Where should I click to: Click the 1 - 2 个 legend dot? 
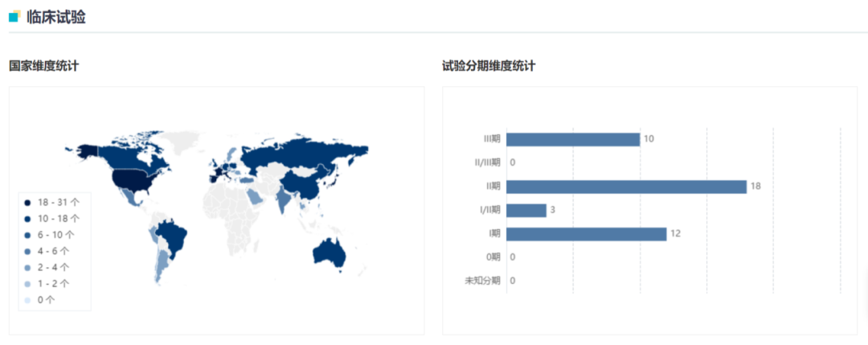click(x=27, y=283)
